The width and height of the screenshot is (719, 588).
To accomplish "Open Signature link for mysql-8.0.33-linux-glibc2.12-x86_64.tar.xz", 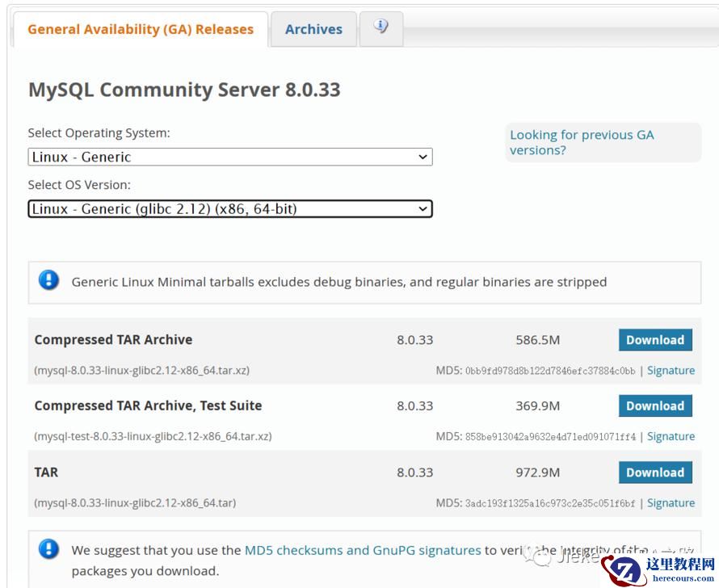I will (671, 370).
